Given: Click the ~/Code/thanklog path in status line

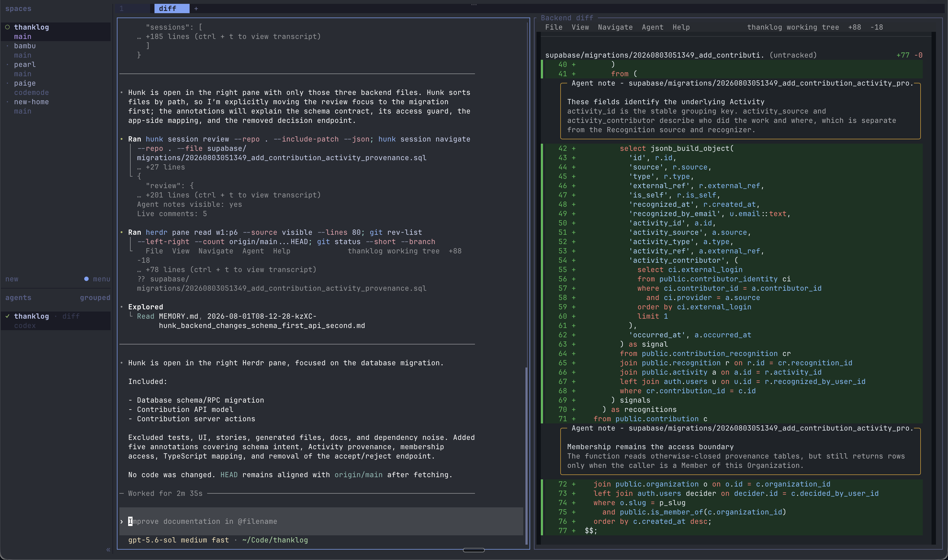Looking at the screenshot, I should [275, 540].
